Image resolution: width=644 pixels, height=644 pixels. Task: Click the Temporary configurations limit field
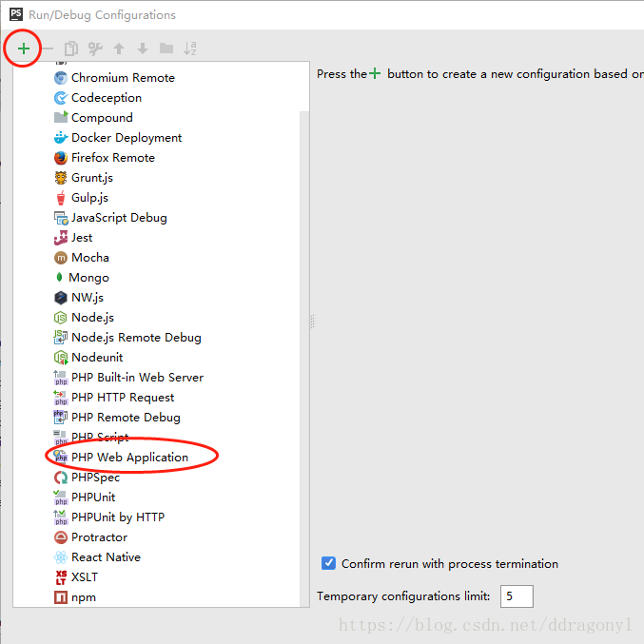coord(517,595)
